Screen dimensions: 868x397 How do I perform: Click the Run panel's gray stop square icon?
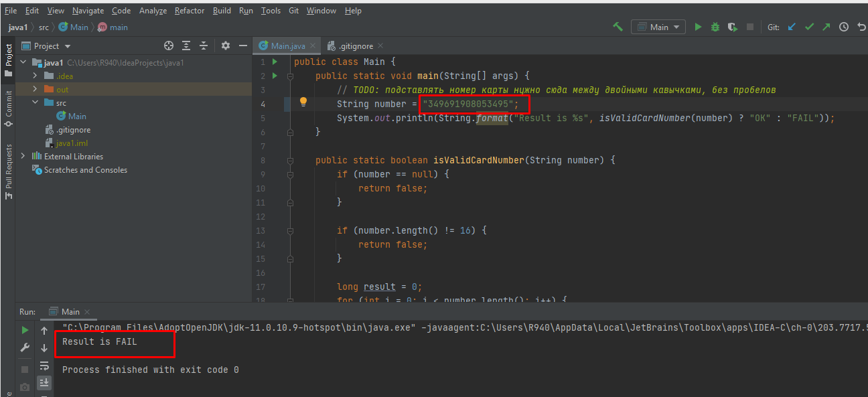(x=25, y=370)
